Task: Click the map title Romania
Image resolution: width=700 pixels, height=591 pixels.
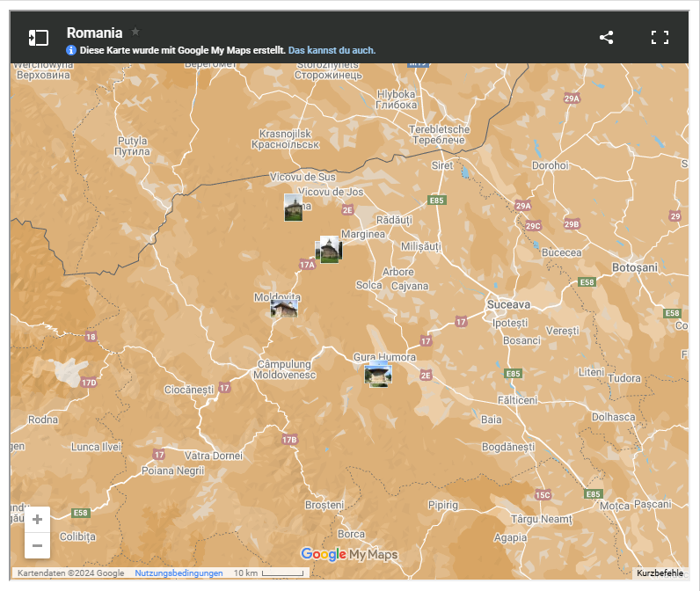Action: click(x=94, y=33)
